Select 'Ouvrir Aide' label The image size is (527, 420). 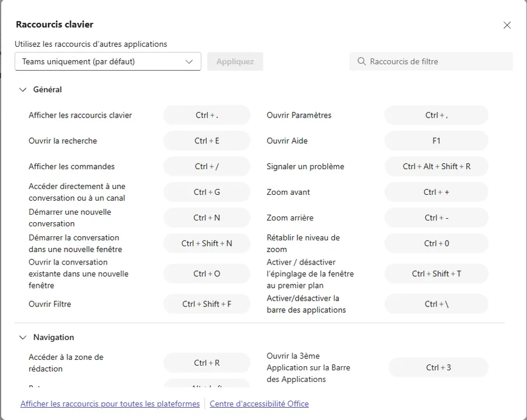(287, 140)
